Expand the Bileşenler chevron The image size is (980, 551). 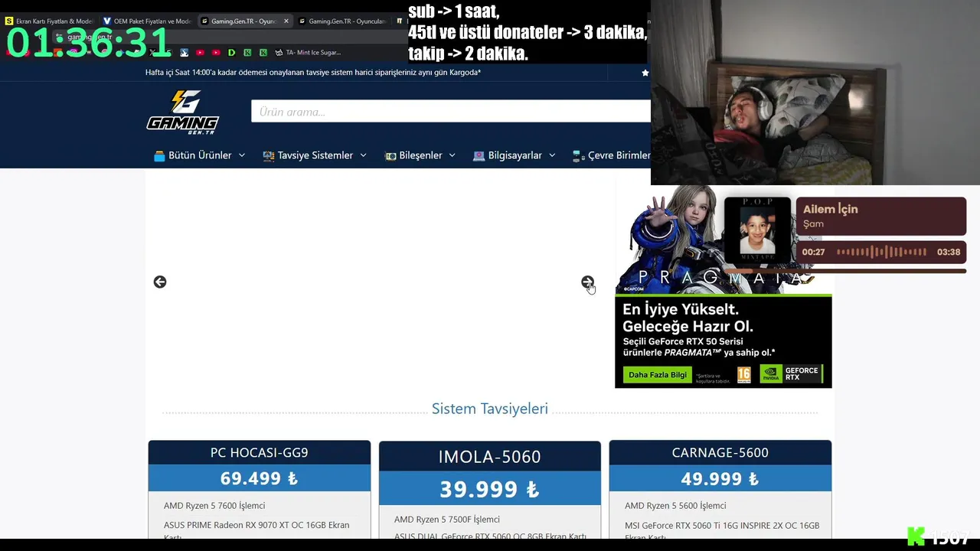click(x=452, y=155)
